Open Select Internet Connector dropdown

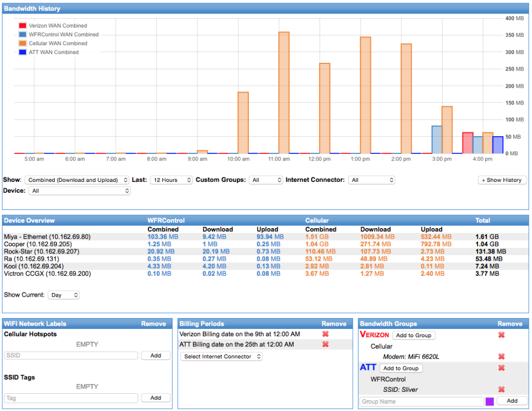pos(221,356)
